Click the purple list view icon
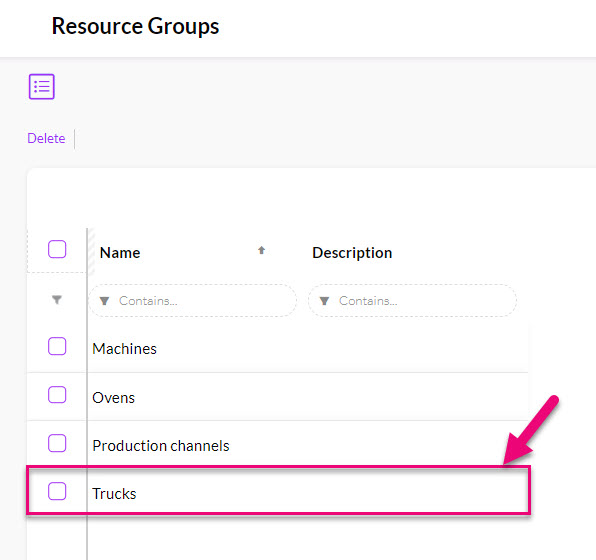 click(x=42, y=87)
